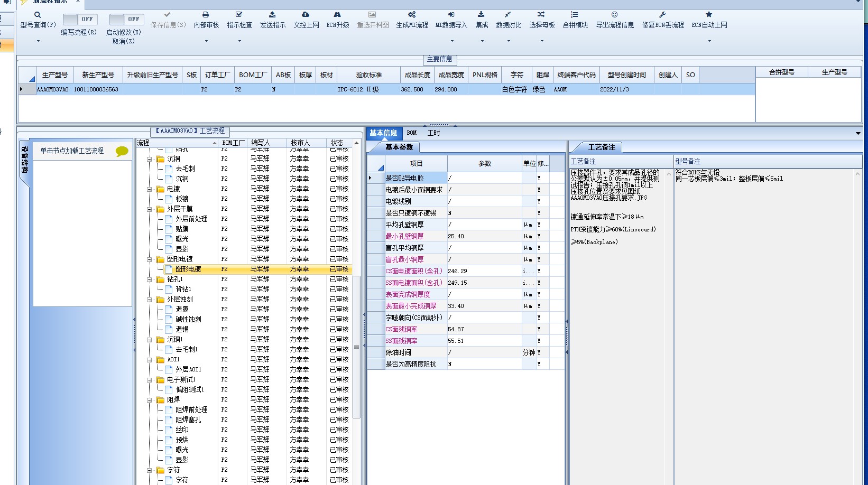This screenshot has width=868, height=485.
Task: Click the 数据对比 compare icon
Action: [508, 15]
